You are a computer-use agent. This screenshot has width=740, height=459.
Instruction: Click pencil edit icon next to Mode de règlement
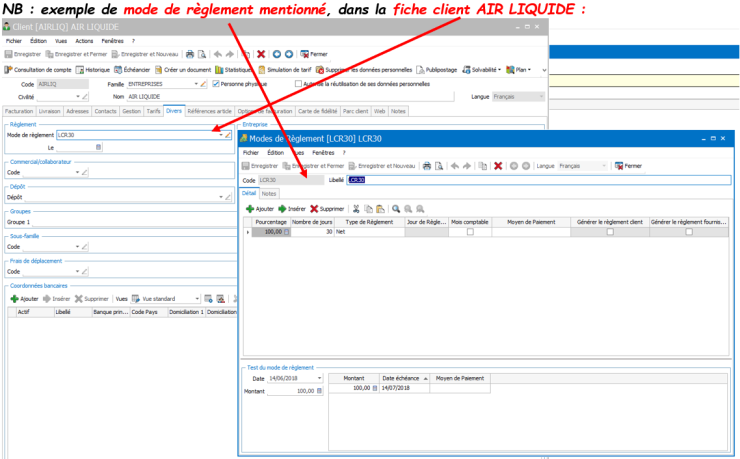(228, 135)
